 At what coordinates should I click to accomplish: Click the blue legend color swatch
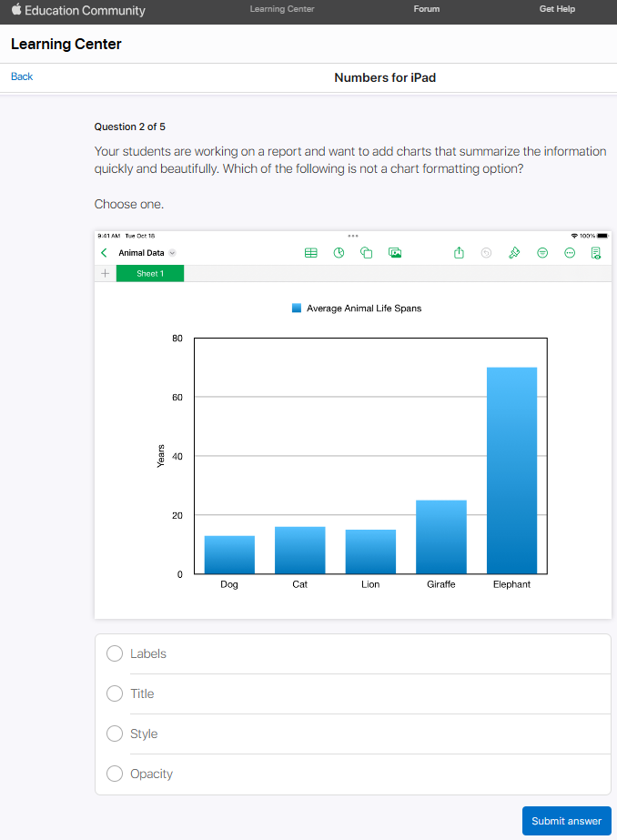[296, 308]
